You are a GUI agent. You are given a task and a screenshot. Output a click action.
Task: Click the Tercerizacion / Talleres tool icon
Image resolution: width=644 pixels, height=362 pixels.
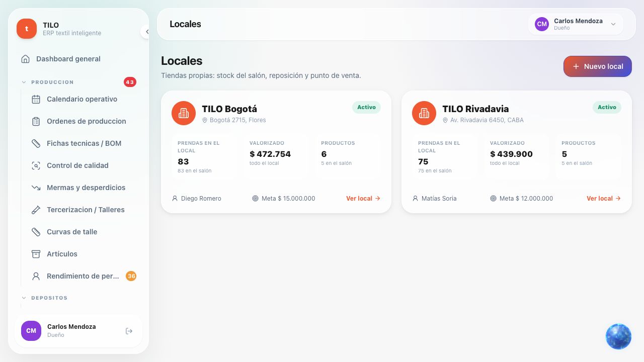point(36,210)
